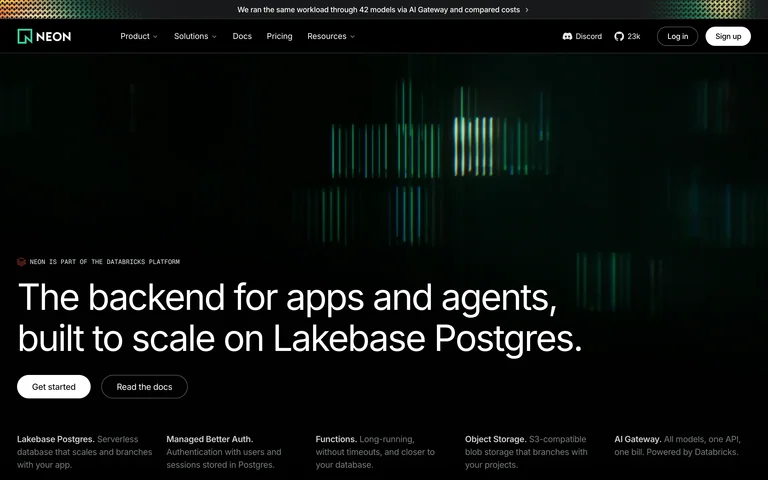This screenshot has width=768, height=480.
Task: Click the Discord label in the header
Action: click(x=589, y=36)
